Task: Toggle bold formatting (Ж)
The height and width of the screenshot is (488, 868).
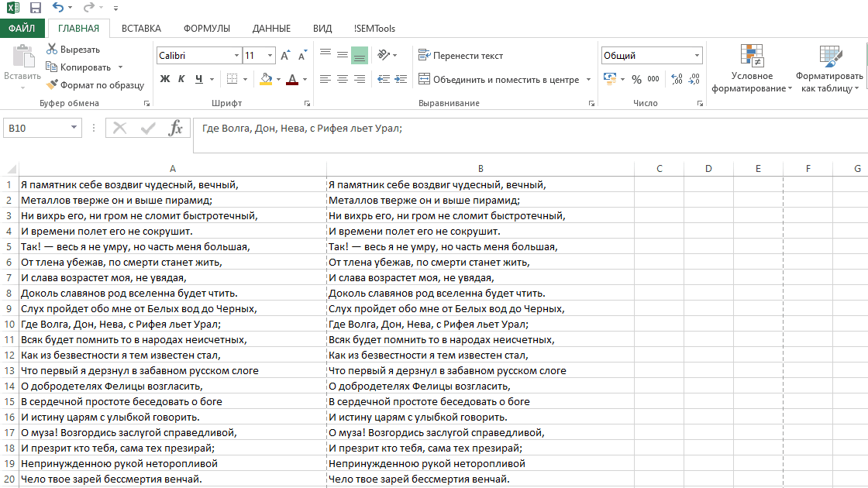Action: [164, 79]
